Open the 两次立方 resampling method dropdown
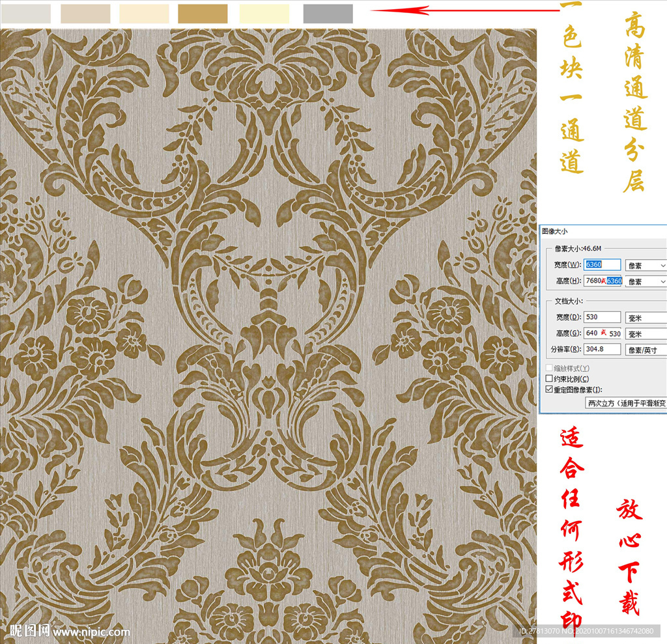Image resolution: width=667 pixels, height=644 pixels. point(626,403)
